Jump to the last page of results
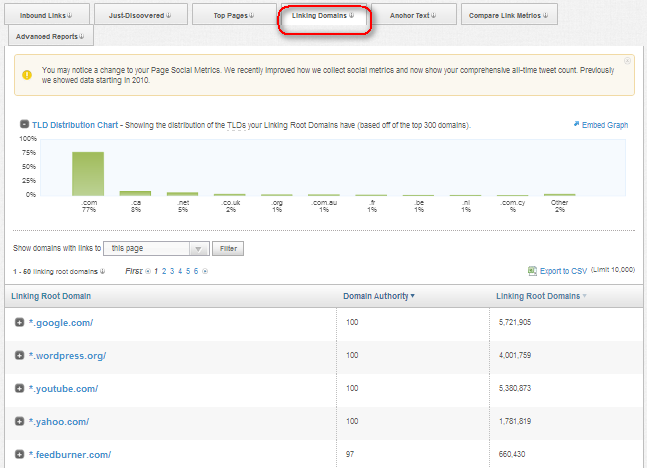 (205, 271)
